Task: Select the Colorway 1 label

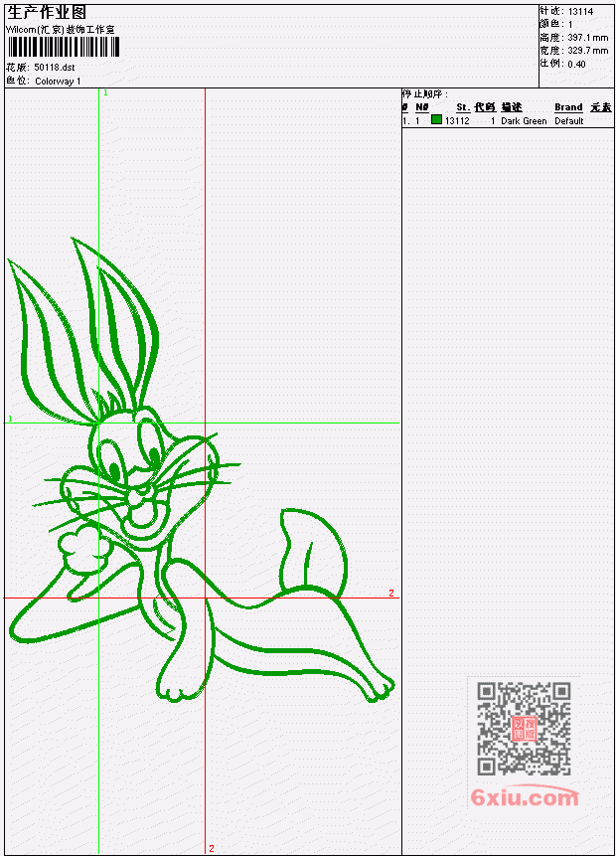Action: coord(58,81)
